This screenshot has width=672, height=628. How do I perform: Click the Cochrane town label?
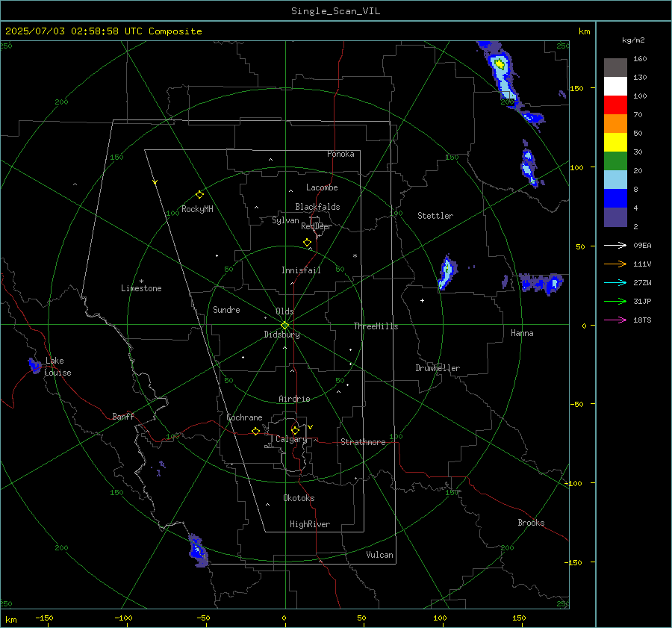click(244, 417)
